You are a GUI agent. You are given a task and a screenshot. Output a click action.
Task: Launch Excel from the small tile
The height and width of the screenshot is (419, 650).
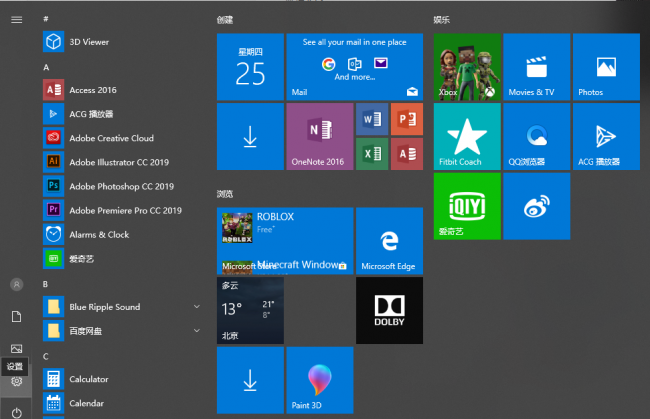tap(372, 154)
